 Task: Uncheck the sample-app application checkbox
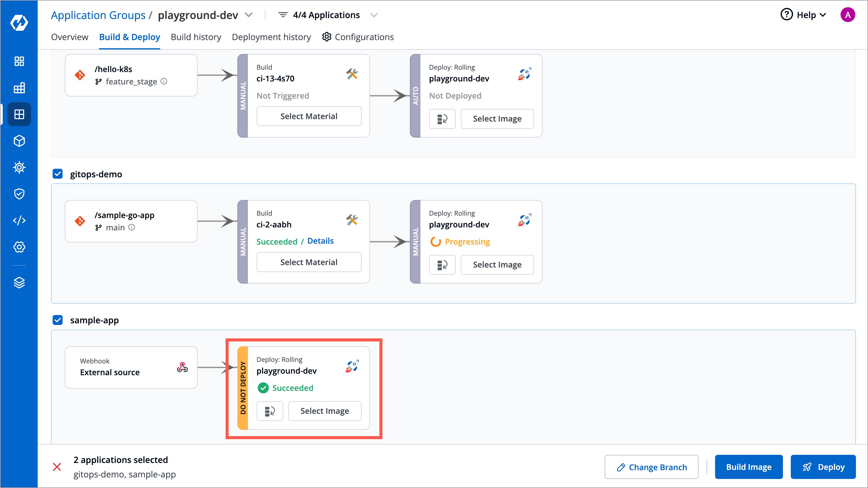pyautogui.click(x=58, y=320)
